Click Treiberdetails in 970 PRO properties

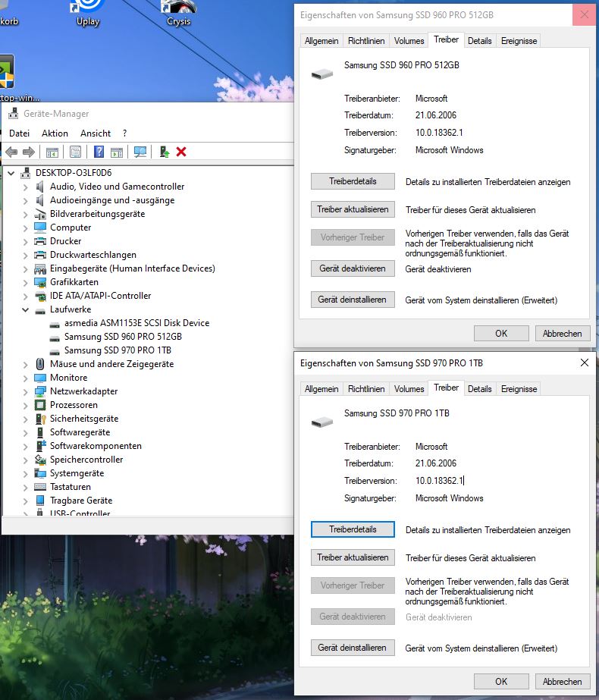coord(353,529)
